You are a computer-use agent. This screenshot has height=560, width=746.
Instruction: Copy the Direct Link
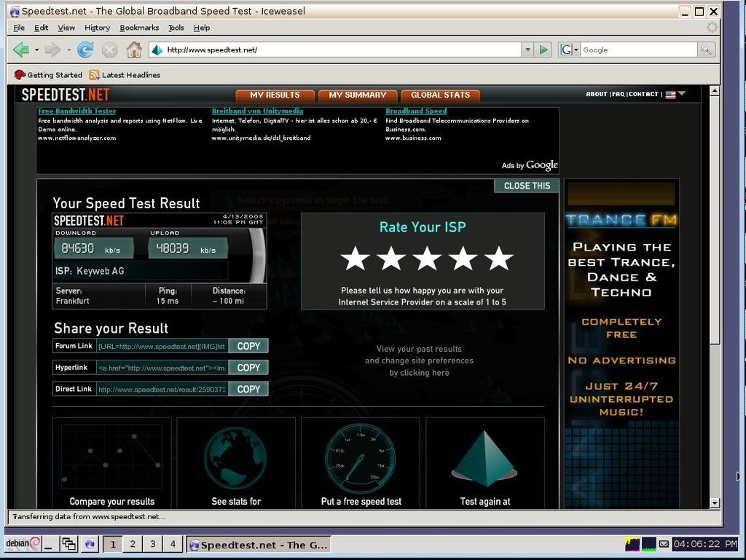[248, 389]
